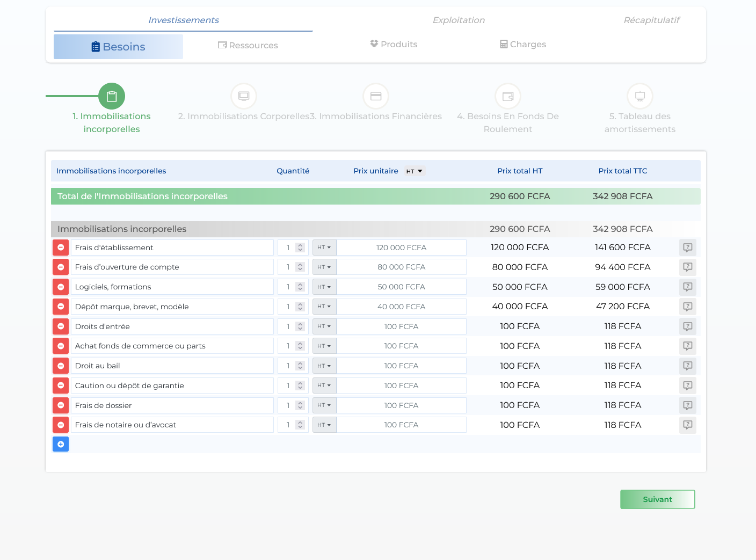Remove the Frais d'établissement row
Screen dimensions: 756x560
[61, 248]
